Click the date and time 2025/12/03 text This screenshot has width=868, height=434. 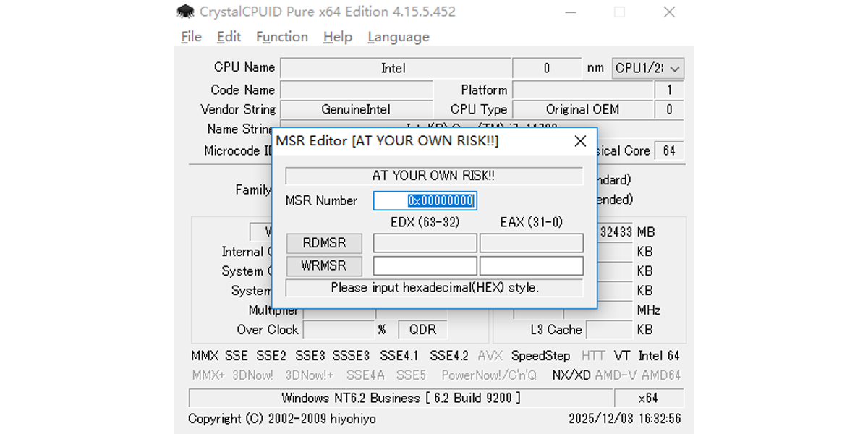(x=624, y=419)
